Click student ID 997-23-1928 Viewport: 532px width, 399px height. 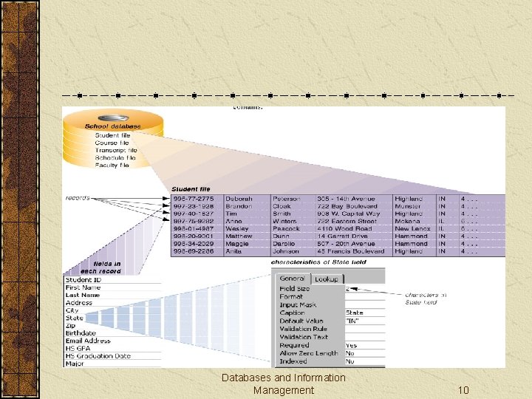(194, 206)
